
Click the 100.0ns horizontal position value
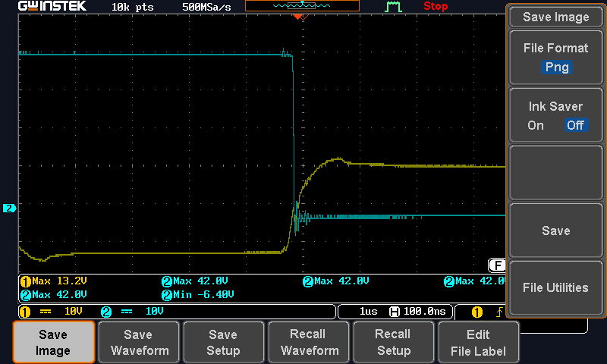[425, 312]
